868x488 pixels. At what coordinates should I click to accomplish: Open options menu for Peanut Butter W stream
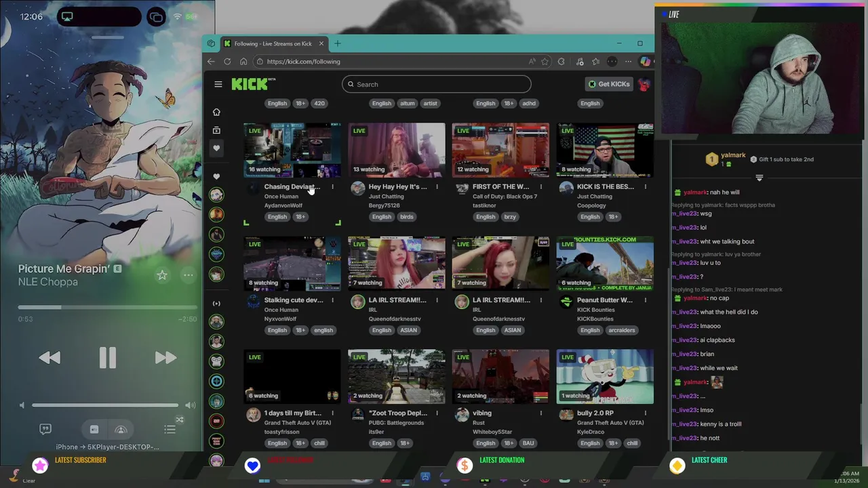[645, 300]
